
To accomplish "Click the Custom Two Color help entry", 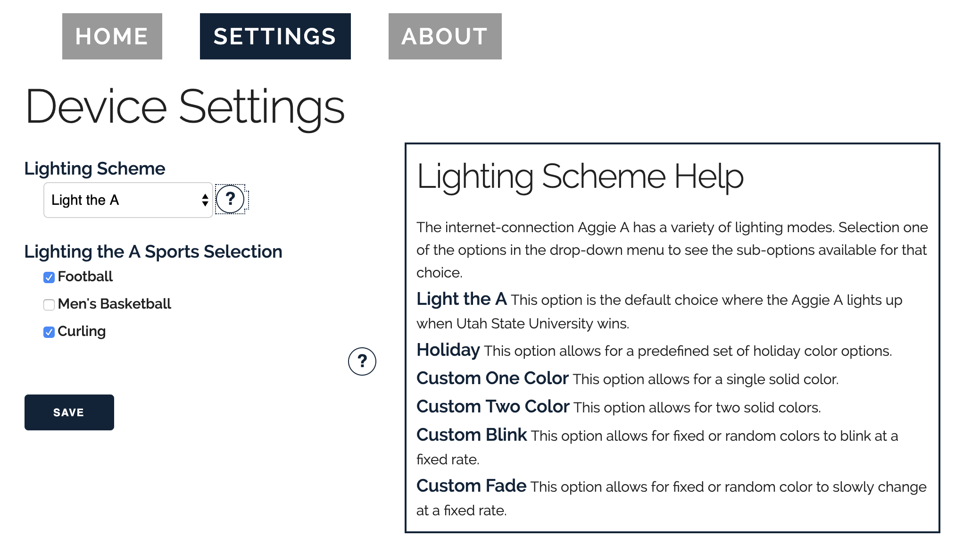I will 493,407.
